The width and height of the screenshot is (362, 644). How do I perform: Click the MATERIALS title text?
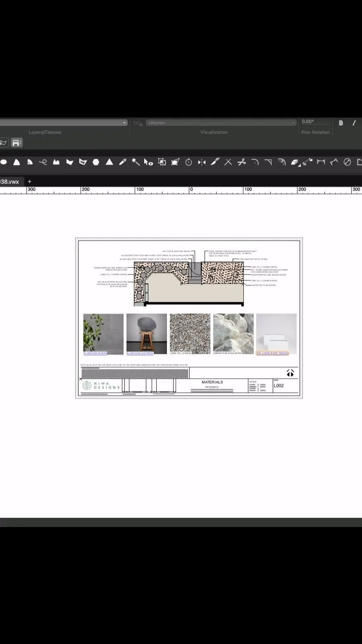(212, 382)
